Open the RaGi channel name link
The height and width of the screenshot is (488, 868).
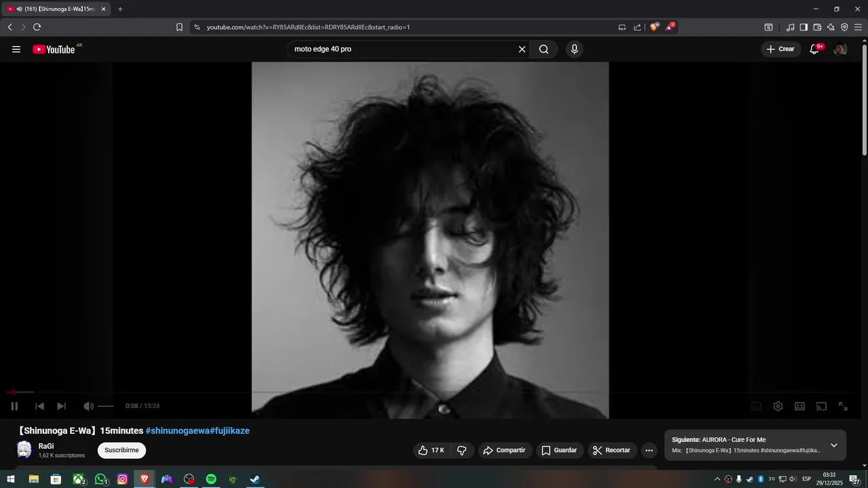(x=46, y=446)
